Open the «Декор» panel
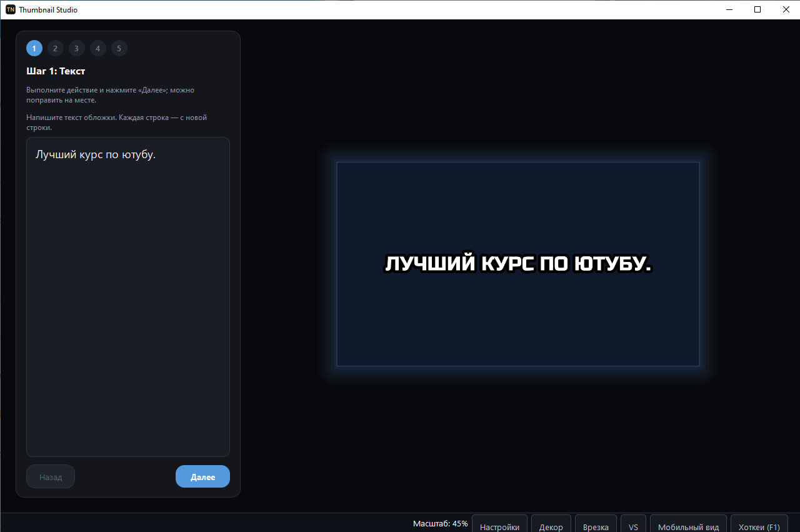The height and width of the screenshot is (532, 800). 551,524
